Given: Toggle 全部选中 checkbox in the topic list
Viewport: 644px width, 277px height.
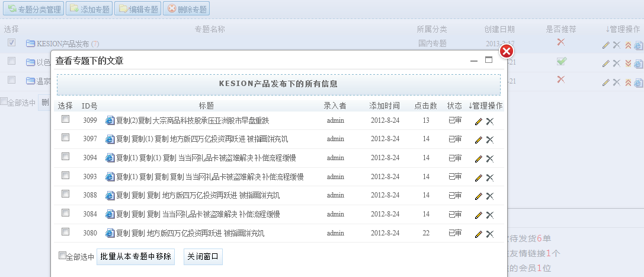Looking at the screenshot, I should 4,101.
